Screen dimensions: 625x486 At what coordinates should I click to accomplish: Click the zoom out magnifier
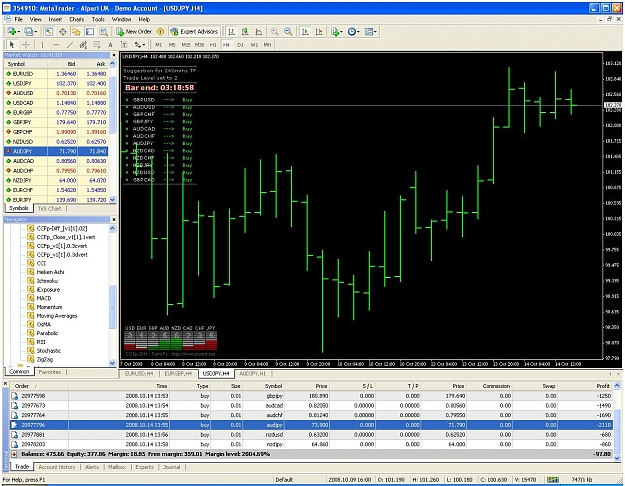[x=288, y=31]
